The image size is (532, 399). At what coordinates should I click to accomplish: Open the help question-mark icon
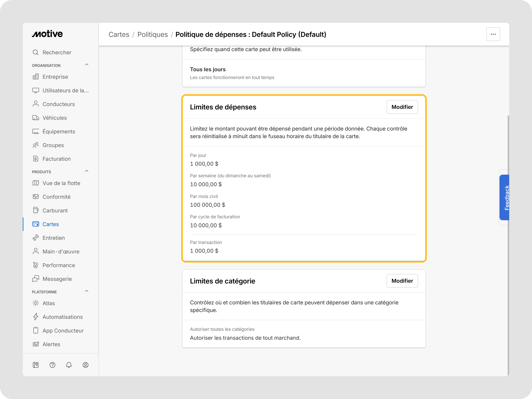click(52, 365)
